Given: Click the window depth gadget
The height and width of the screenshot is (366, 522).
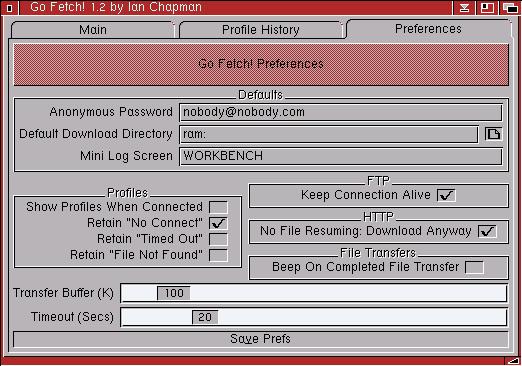Looking at the screenshot, I should pyautogui.click(x=510, y=8).
